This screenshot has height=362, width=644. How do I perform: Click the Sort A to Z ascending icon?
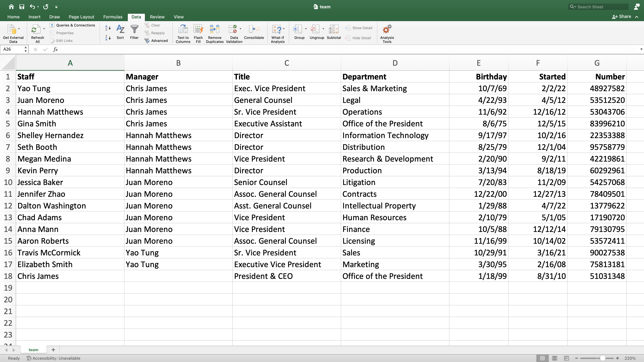108,28
